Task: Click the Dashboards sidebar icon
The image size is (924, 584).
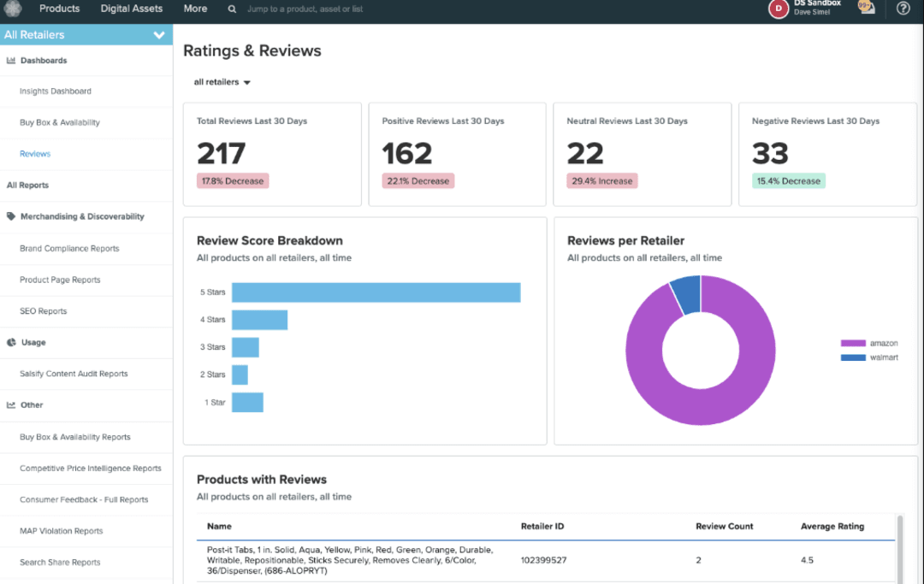Action: (x=12, y=60)
